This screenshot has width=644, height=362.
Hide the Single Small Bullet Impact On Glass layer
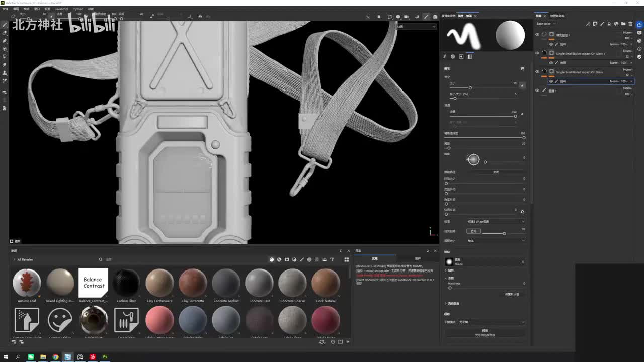(537, 72)
